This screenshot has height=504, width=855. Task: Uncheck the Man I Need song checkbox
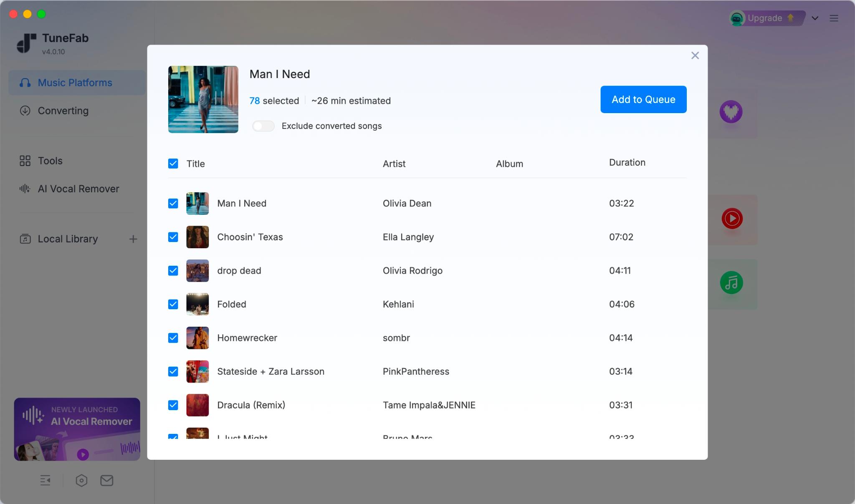point(173,203)
